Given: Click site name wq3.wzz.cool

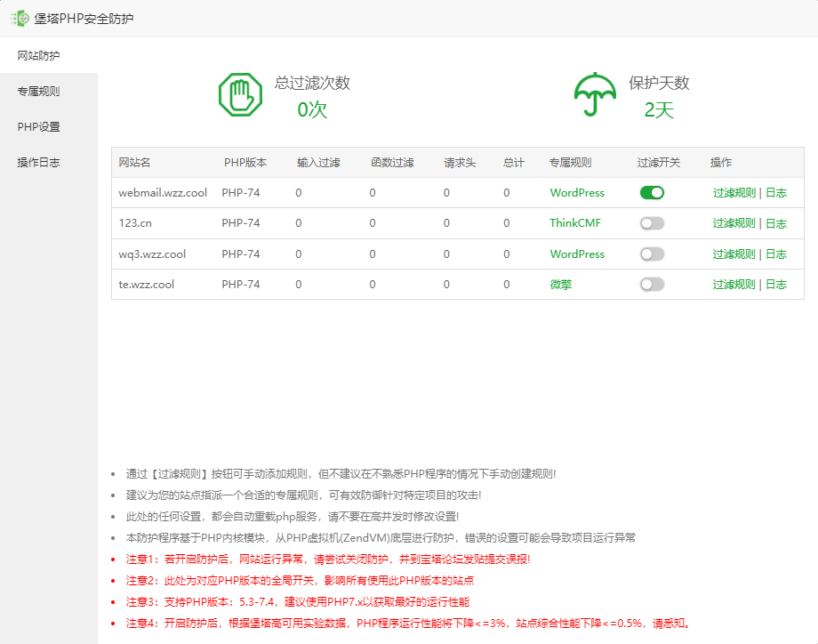Looking at the screenshot, I should pyautogui.click(x=152, y=254).
